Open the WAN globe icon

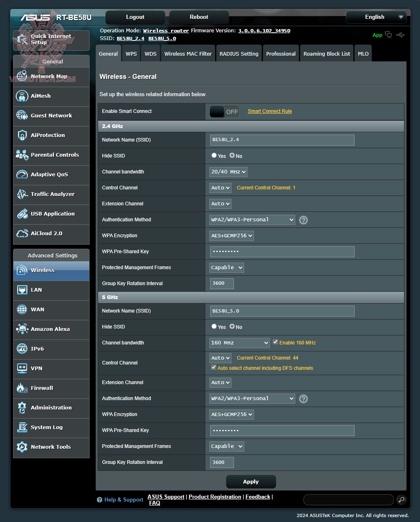click(22, 310)
